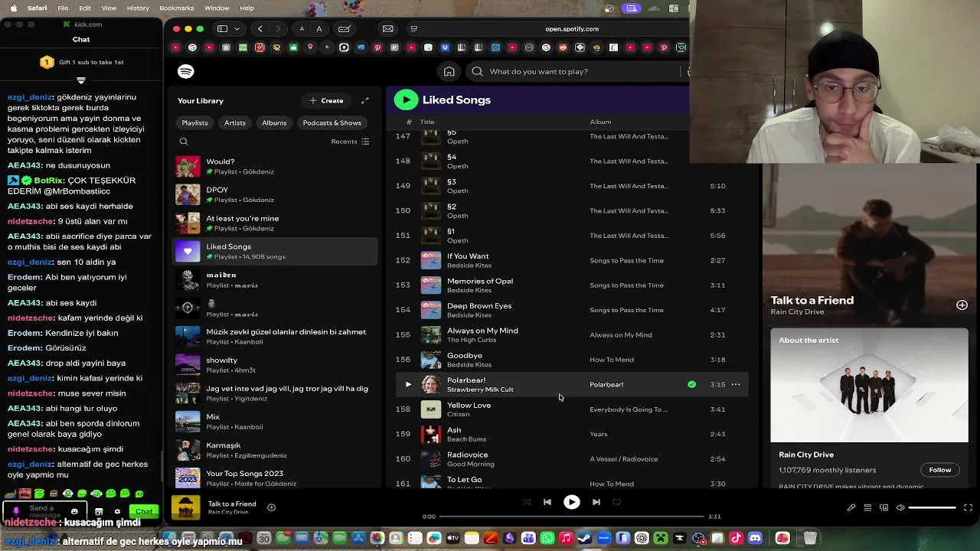The image size is (980, 551).
Task: Toggle shuffle mode
Action: coord(527,502)
